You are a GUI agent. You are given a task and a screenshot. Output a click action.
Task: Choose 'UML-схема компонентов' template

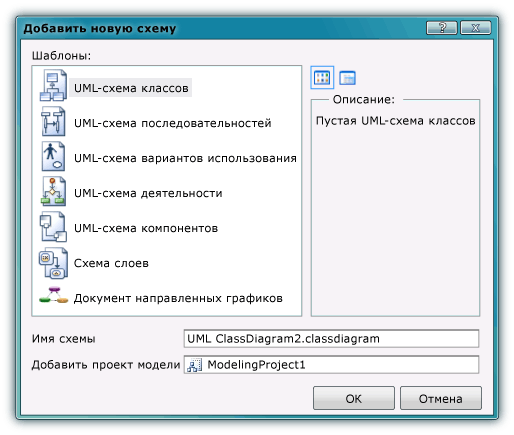coord(146,228)
